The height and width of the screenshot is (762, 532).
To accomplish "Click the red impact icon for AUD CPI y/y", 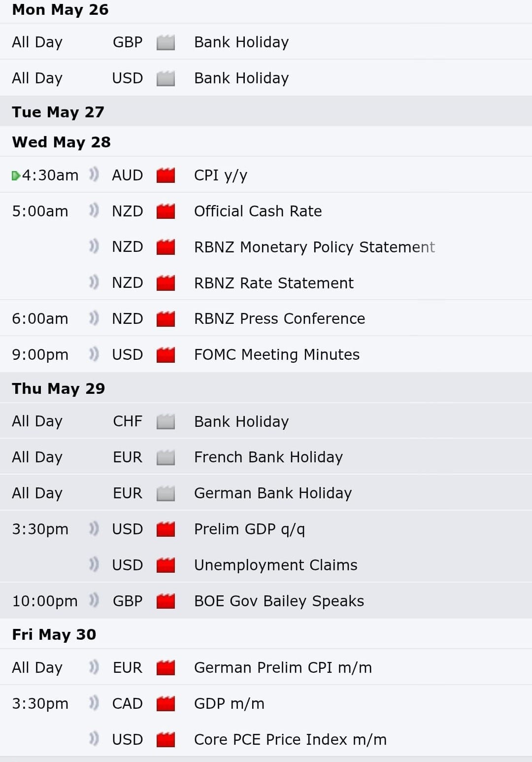I will (x=166, y=175).
